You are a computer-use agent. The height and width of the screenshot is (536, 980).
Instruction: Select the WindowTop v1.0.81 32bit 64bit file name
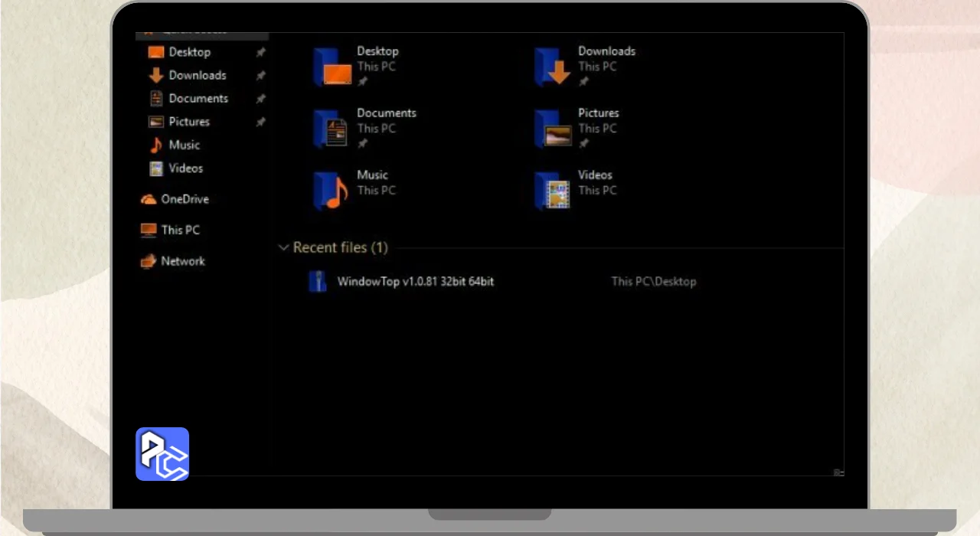click(416, 282)
